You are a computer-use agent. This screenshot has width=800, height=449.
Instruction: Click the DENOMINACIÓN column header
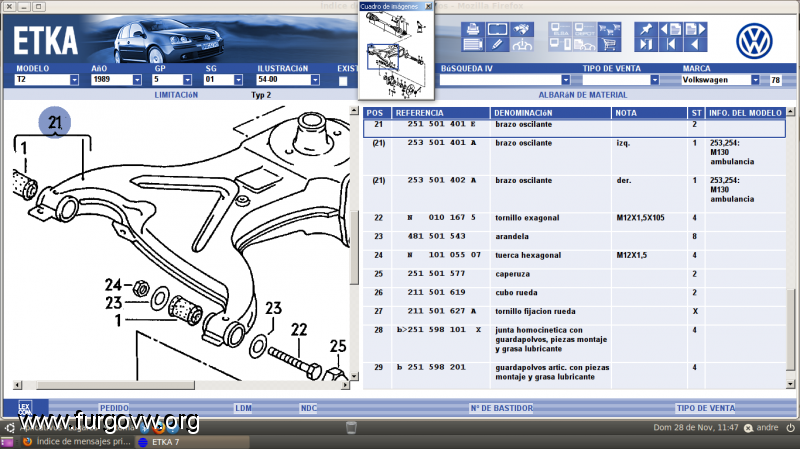click(551, 113)
